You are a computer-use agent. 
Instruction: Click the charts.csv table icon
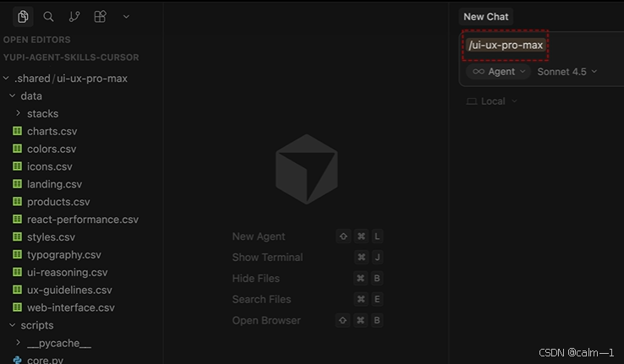click(x=17, y=131)
